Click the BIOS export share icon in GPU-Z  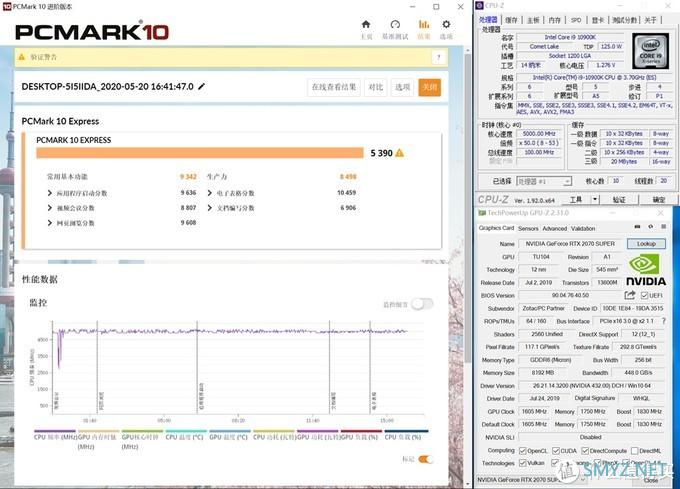point(630,295)
